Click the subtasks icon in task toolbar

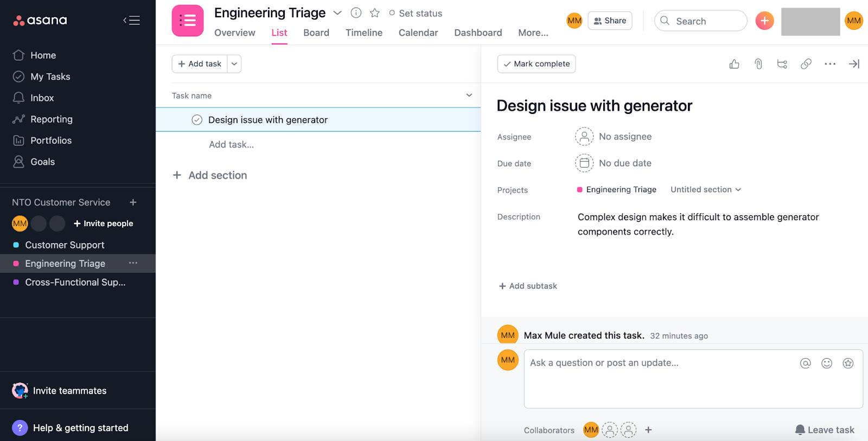pos(782,64)
